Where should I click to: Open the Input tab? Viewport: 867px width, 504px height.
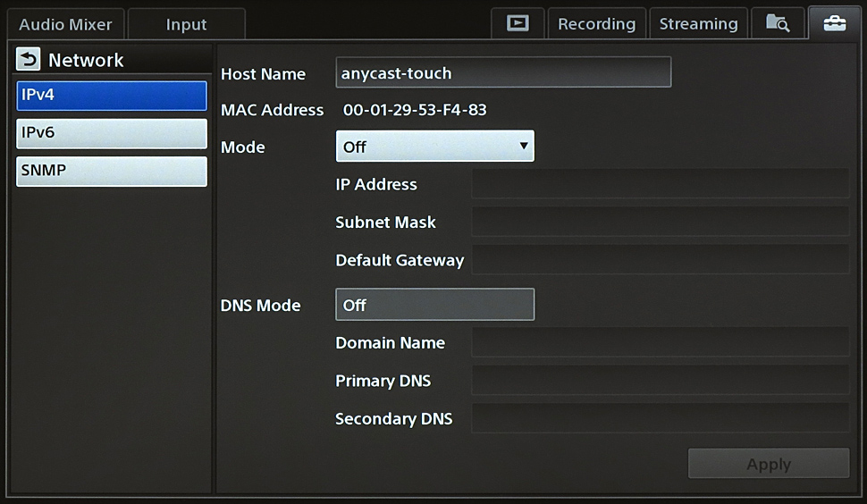(186, 24)
